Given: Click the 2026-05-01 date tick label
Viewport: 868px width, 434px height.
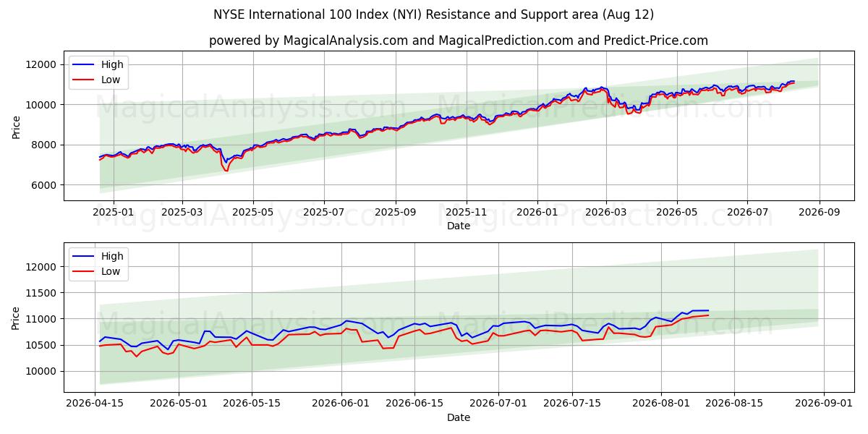Looking at the screenshot, I should click(x=179, y=404).
